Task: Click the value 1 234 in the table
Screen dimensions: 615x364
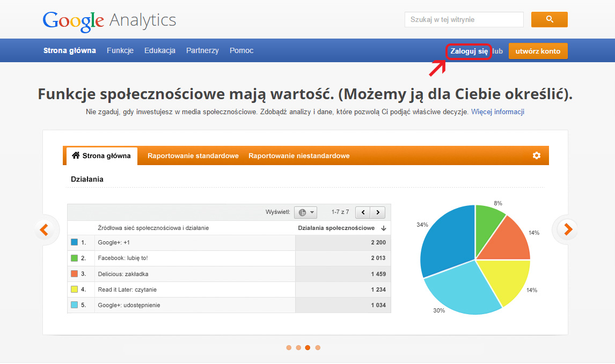Action: [x=378, y=289]
